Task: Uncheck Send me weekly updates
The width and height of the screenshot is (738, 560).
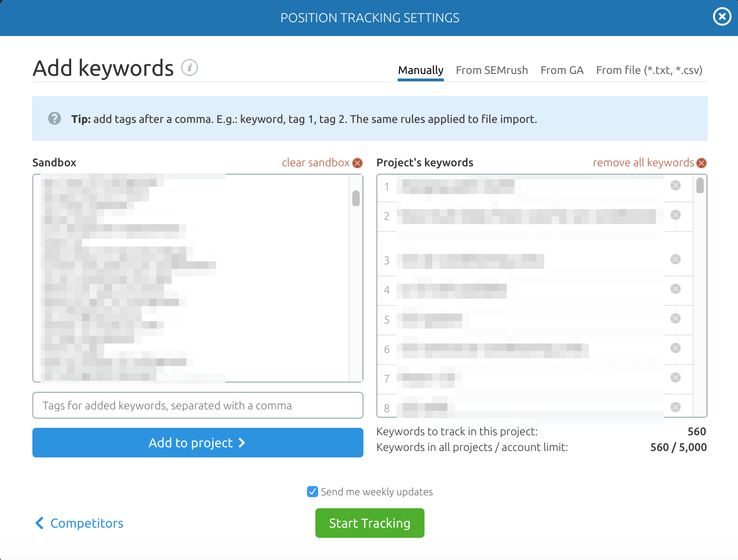Action: click(313, 492)
